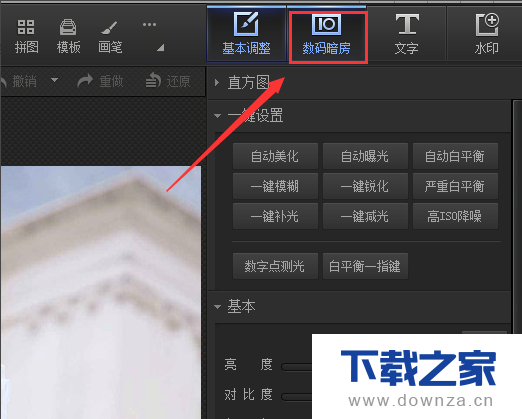Expand the small triangle toolbar arrow
This screenshot has height=419, width=522.
161,48
